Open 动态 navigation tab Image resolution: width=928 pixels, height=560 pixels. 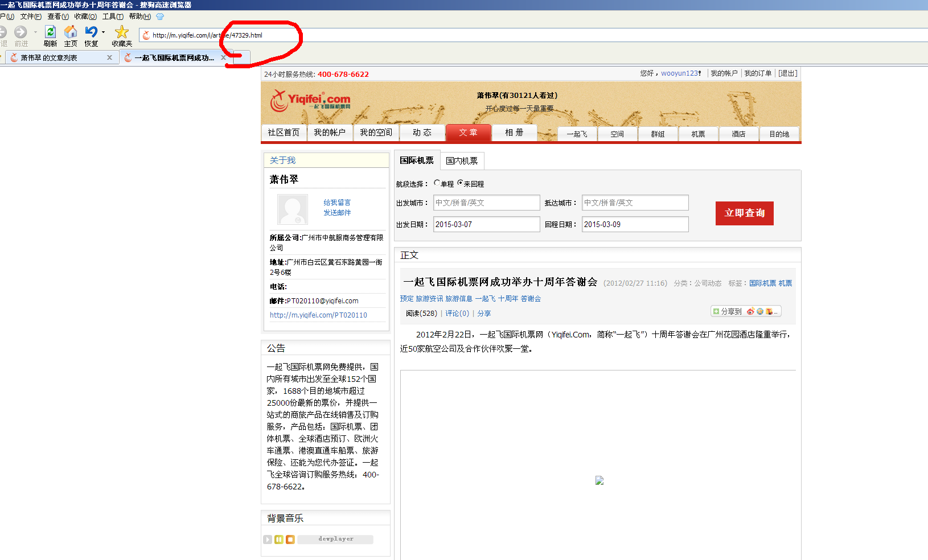click(422, 133)
